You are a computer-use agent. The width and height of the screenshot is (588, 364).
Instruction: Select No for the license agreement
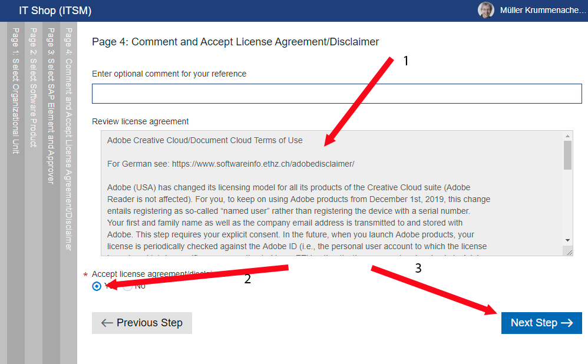pyautogui.click(x=127, y=286)
